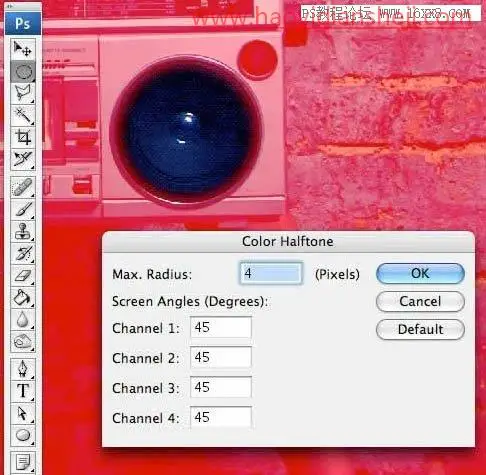This screenshot has width=486, height=475.
Task: Select the Slice tool
Action: 23,159
